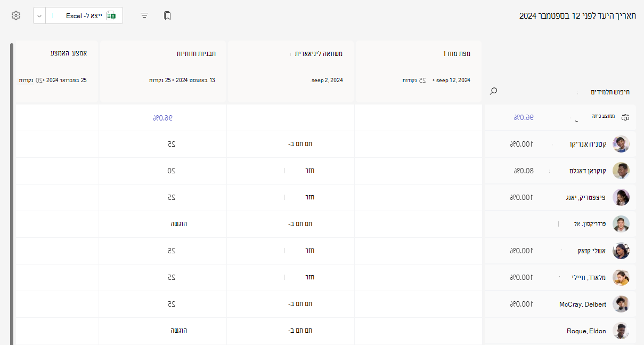
Task: Click the הוגשה cell for Roque, Eldon
Action: point(178,330)
